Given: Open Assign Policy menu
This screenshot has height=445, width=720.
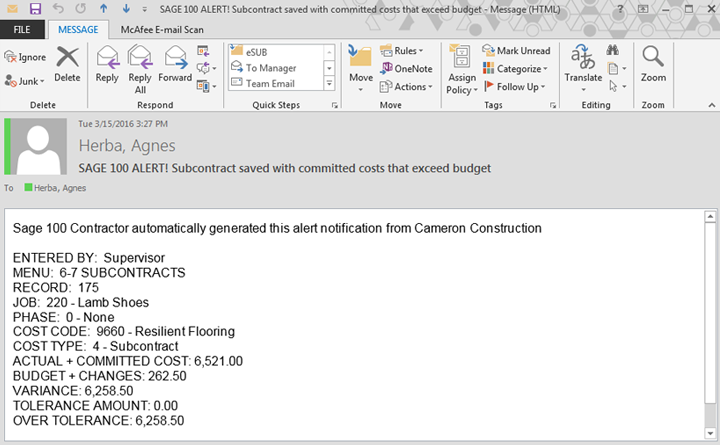Looking at the screenshot, I should [462, 70].
